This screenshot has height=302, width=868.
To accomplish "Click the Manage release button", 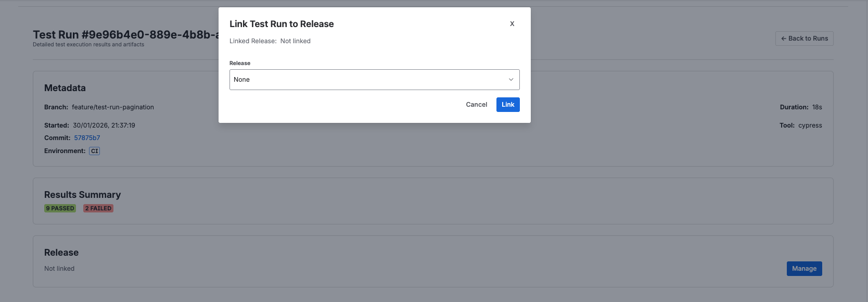I will pos(805,269).
